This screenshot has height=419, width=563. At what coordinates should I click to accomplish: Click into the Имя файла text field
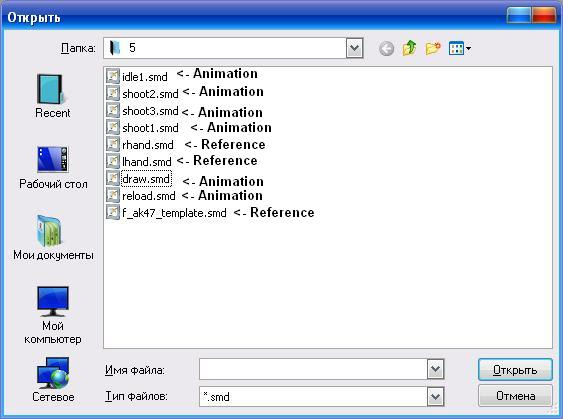313,369
